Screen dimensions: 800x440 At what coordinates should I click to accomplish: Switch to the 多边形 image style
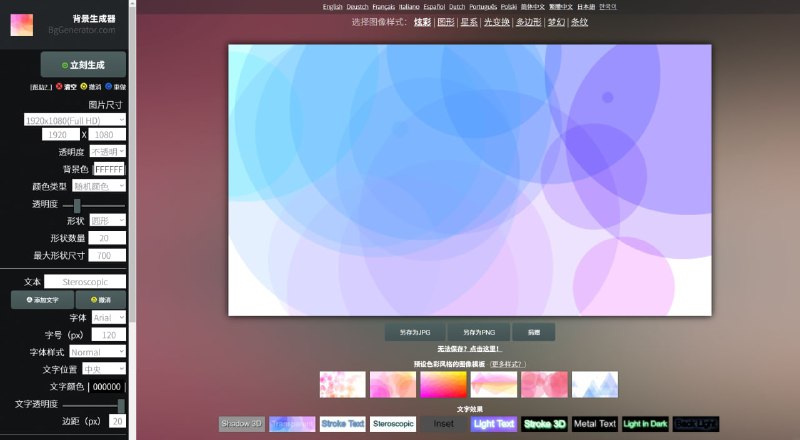coord(529,22)
